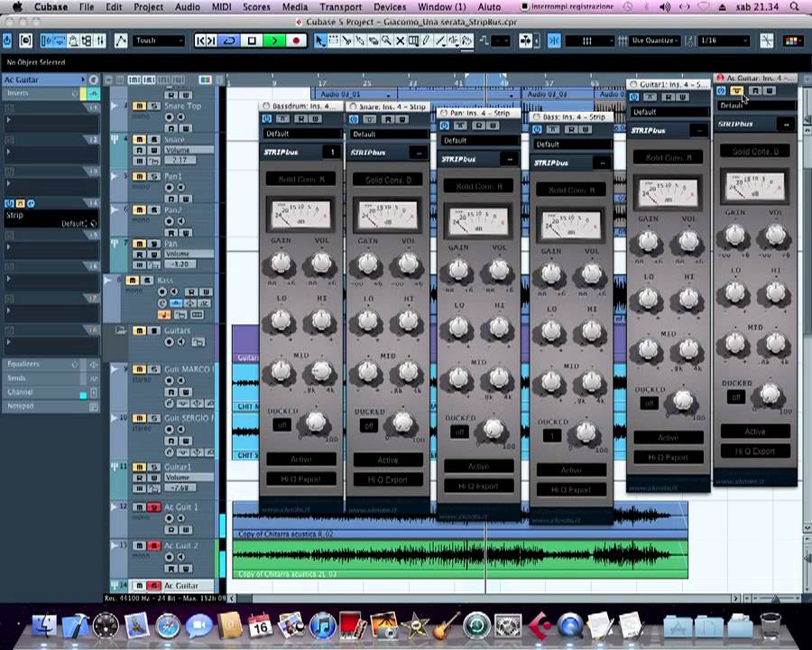
Task: Mute the Gun MARCO track
Action: click(139, 369)
